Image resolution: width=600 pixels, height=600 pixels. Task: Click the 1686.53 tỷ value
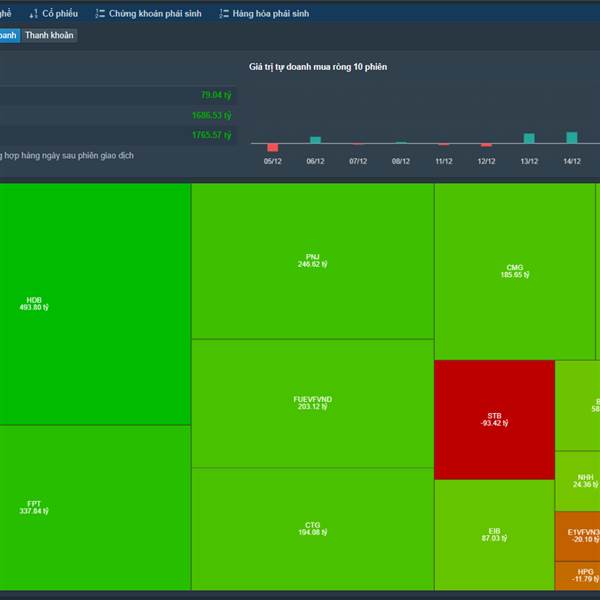pos(212,115)
